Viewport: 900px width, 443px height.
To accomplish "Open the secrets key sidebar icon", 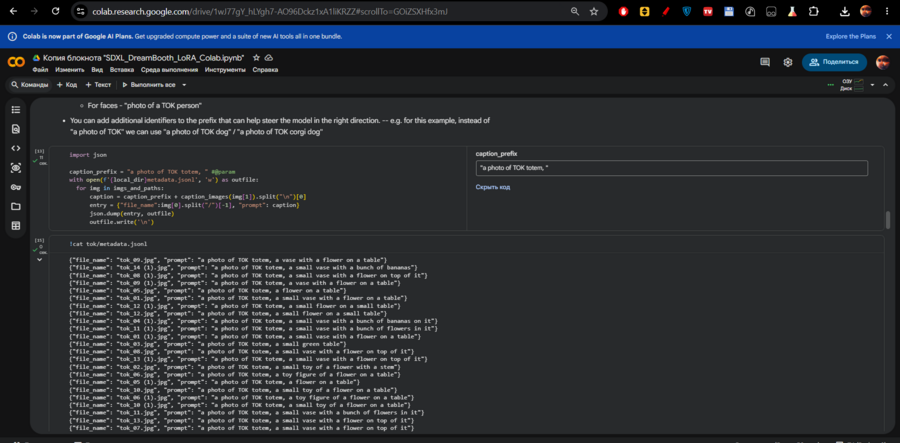I will point(15,187).
